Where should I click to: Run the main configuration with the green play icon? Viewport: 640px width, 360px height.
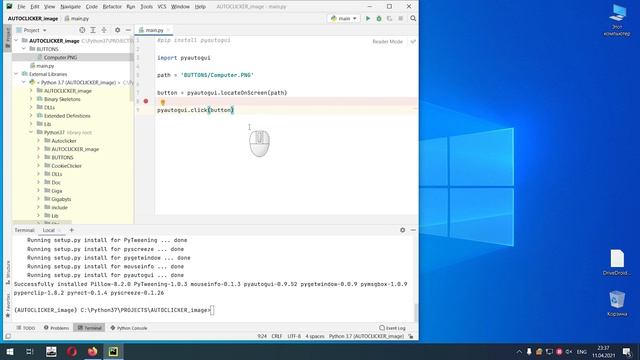coord(368,18)
